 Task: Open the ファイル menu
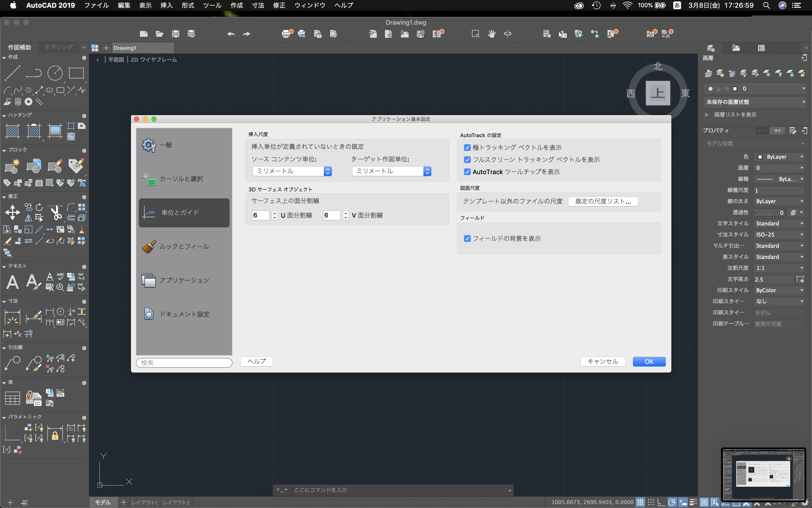(96, 5)
